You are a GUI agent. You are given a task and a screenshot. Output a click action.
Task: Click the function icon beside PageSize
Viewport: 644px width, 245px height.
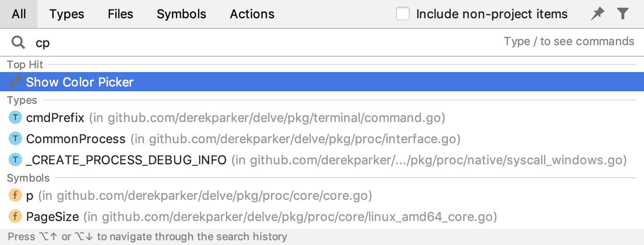[x=16, y=217]
